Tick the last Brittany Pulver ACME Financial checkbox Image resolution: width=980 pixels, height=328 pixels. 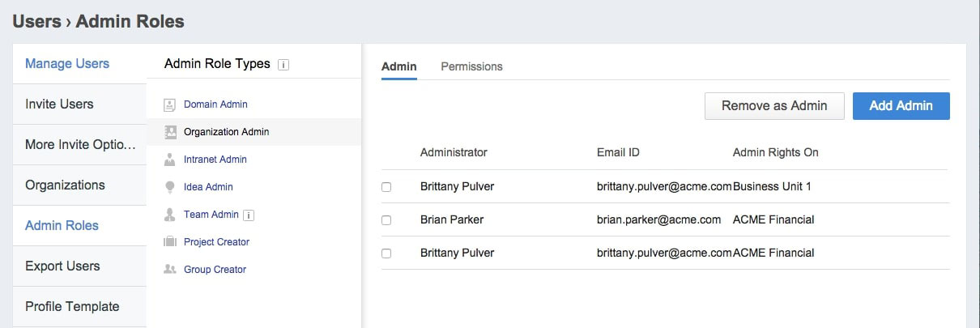(x=386, y=253)
